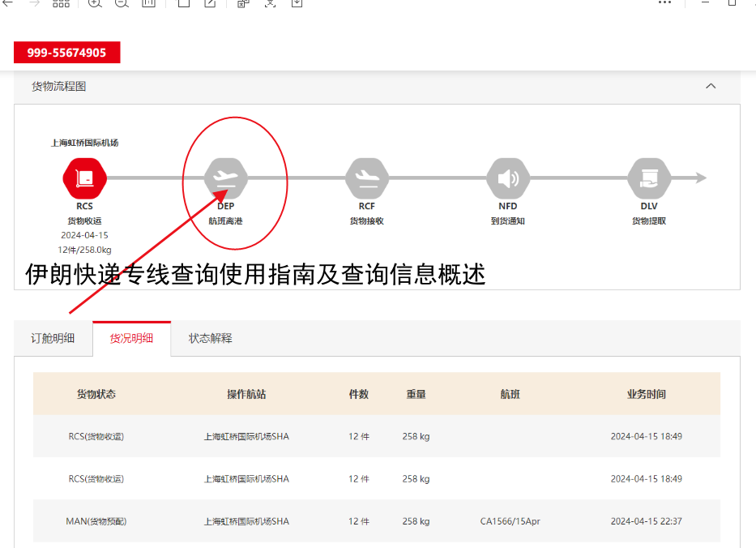Click the 999-55674905 tracking number banner
This screenshot has height=548, width=756.
[x=66, y=52]
